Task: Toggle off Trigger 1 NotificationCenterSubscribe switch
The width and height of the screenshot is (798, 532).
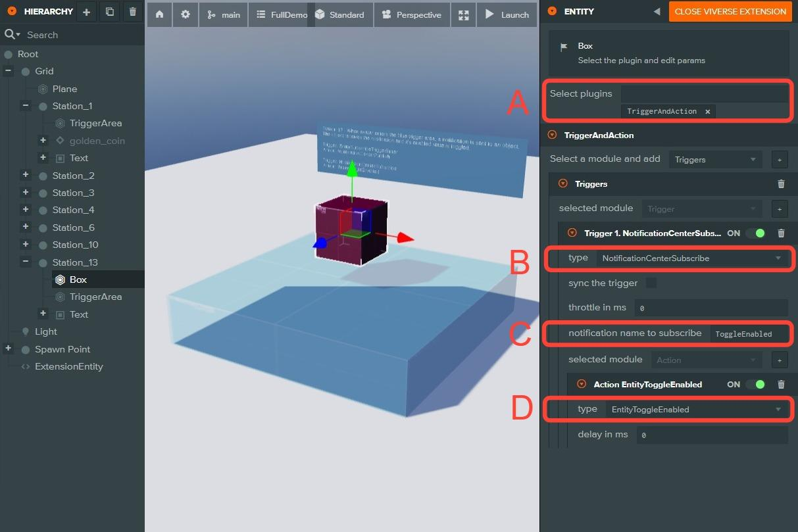Action: (x=755, y=233)
